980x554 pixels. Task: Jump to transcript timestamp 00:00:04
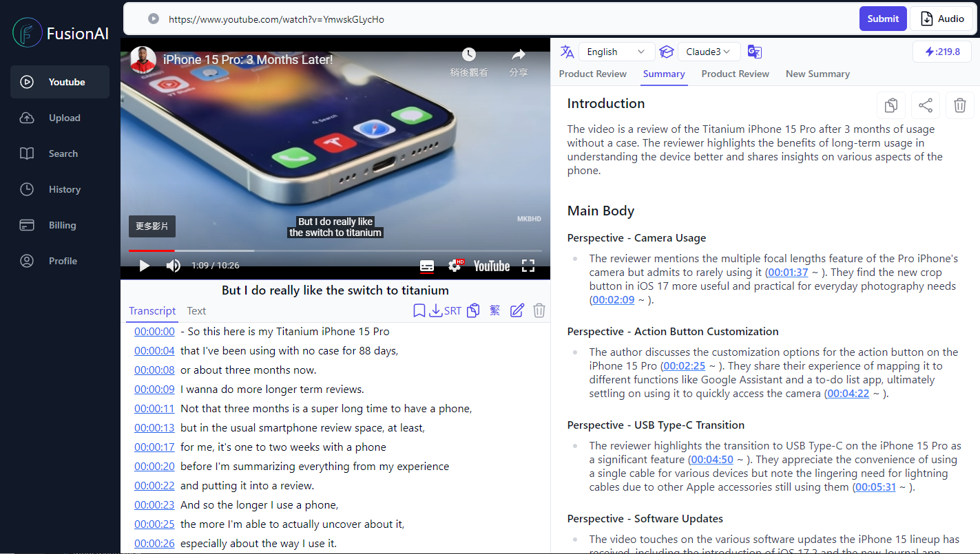154,351
